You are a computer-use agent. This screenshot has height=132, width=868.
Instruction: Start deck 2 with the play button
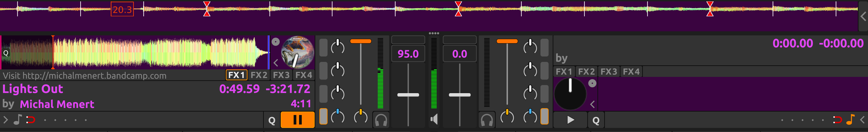coord(570,120)
